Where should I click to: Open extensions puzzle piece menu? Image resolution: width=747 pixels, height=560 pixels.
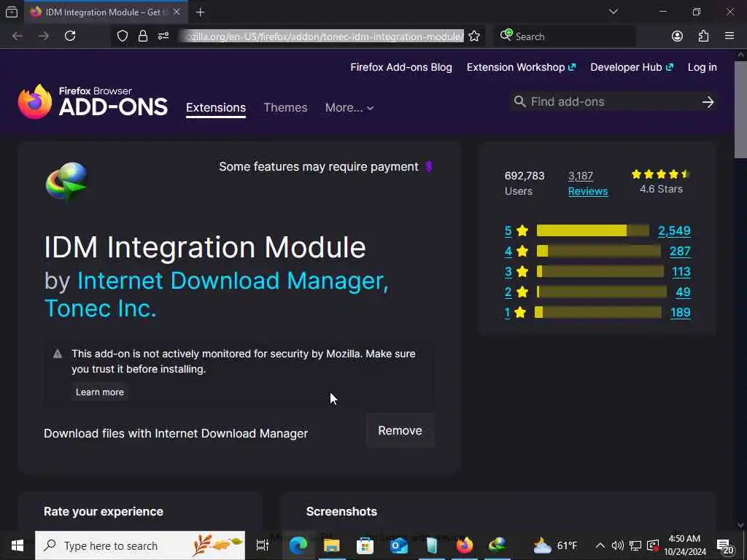coord(703,36)
